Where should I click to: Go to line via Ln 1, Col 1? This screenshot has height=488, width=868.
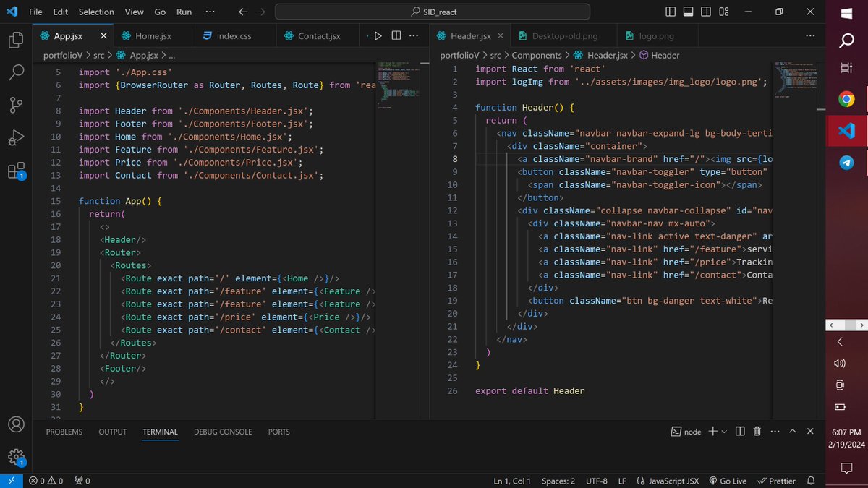click(x=512, y=481)
